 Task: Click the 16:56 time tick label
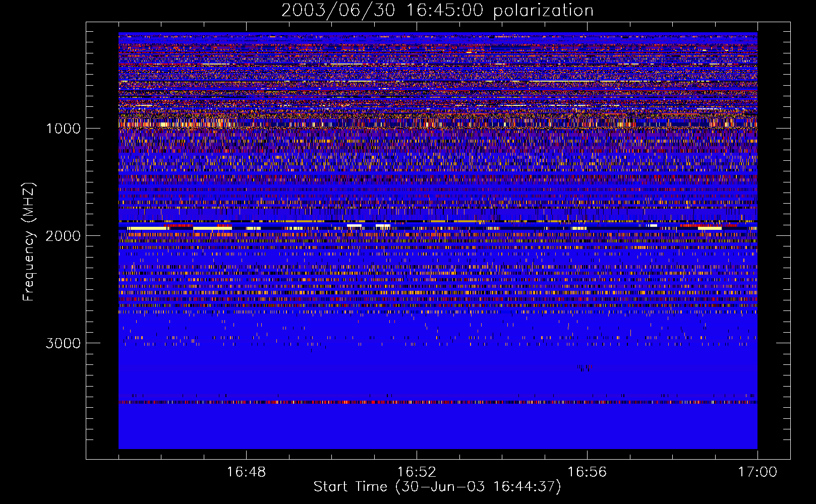click(x=587, y=472)
